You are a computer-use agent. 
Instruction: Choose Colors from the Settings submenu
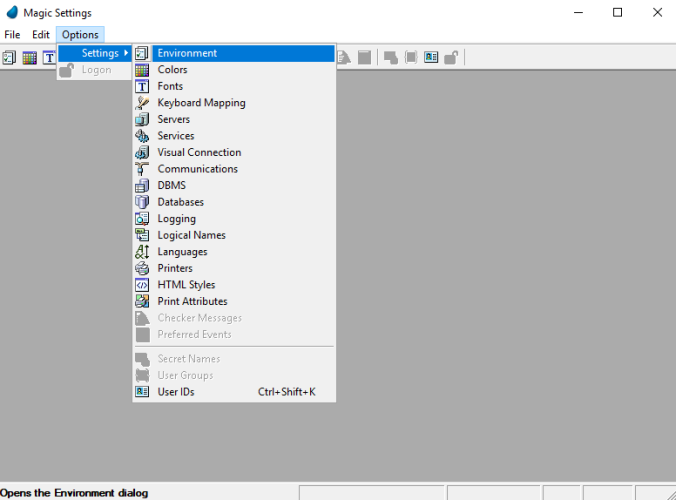234,69
